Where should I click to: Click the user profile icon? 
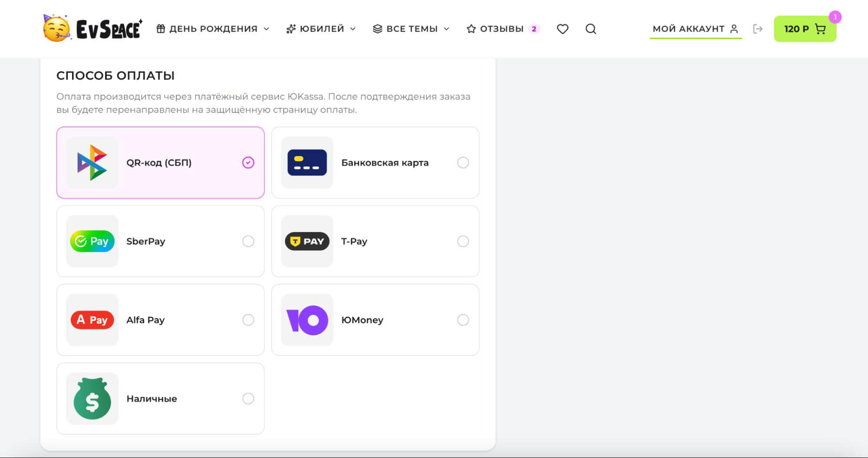(734, 29)
